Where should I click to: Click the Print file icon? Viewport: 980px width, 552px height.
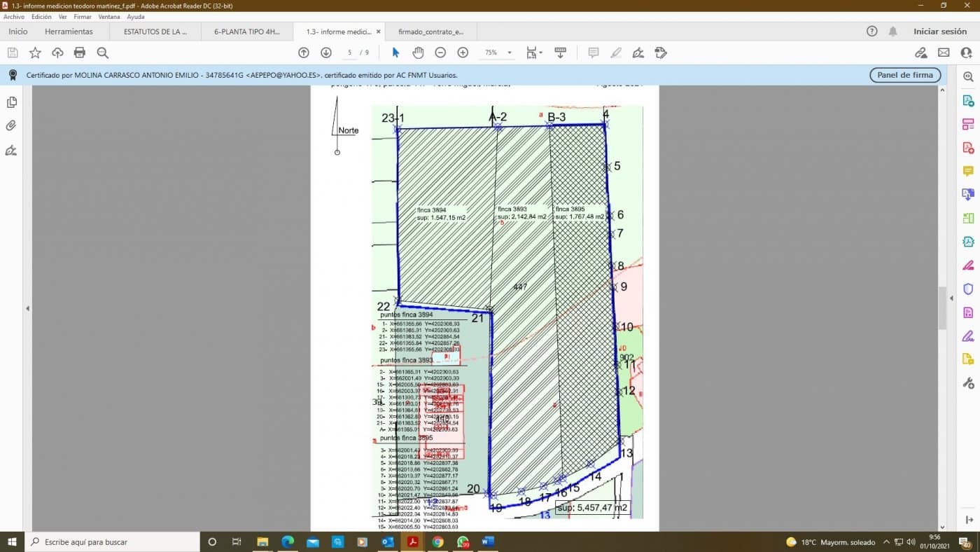coord(80,53)
